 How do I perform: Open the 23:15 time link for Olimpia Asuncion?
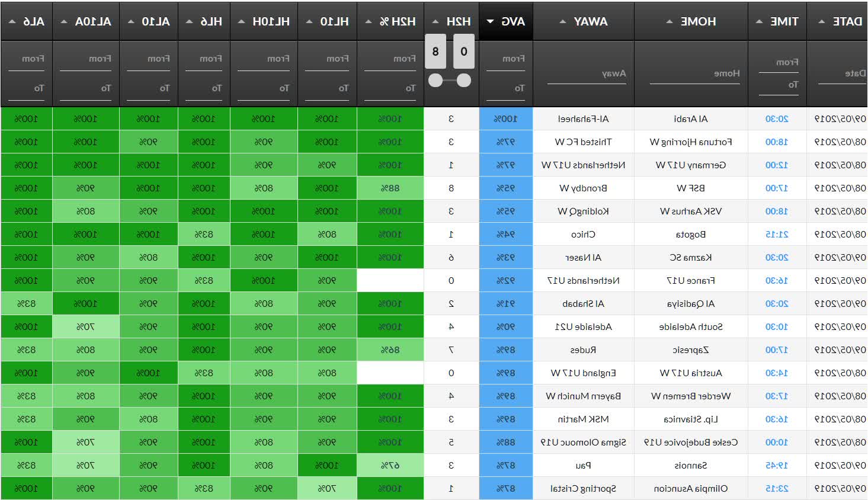pyautogui.click(x=777, y=489)
